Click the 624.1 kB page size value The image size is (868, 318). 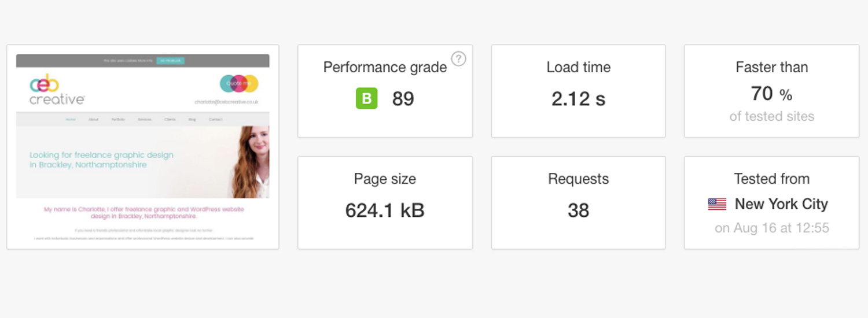(x=385, y=210)
